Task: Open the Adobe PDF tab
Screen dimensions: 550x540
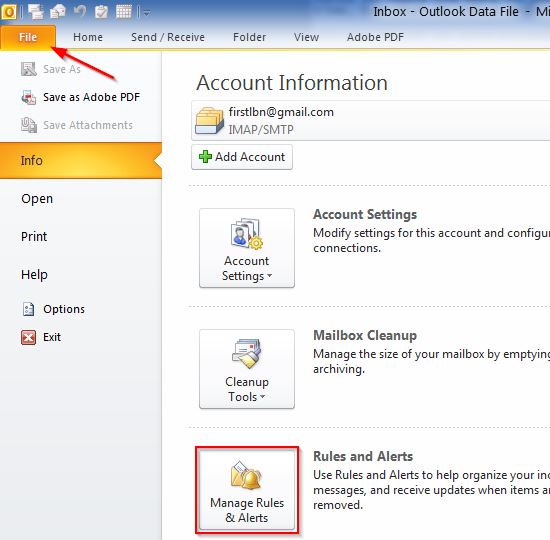Action: click(375, 37)
